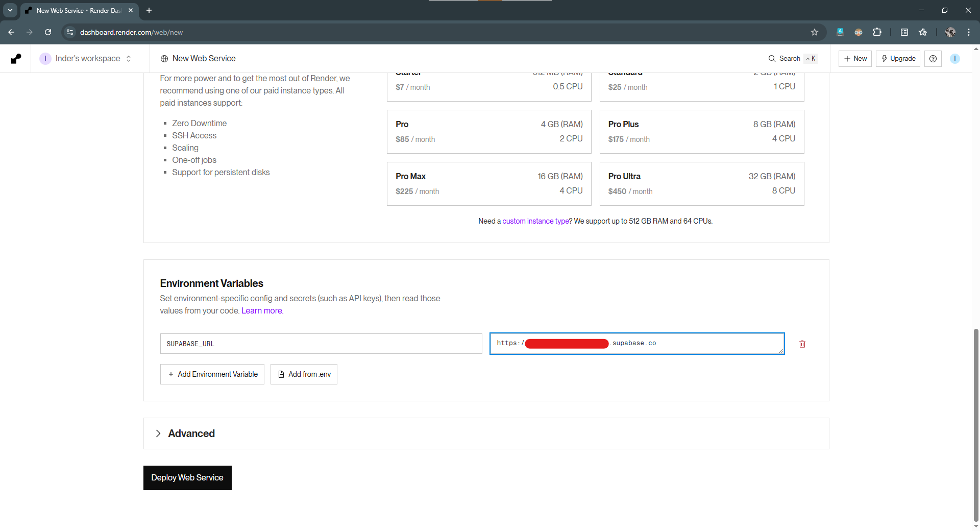Close the New Web Service tab
The width and height of the screenshot is (980, 531).
coord(131,10)
